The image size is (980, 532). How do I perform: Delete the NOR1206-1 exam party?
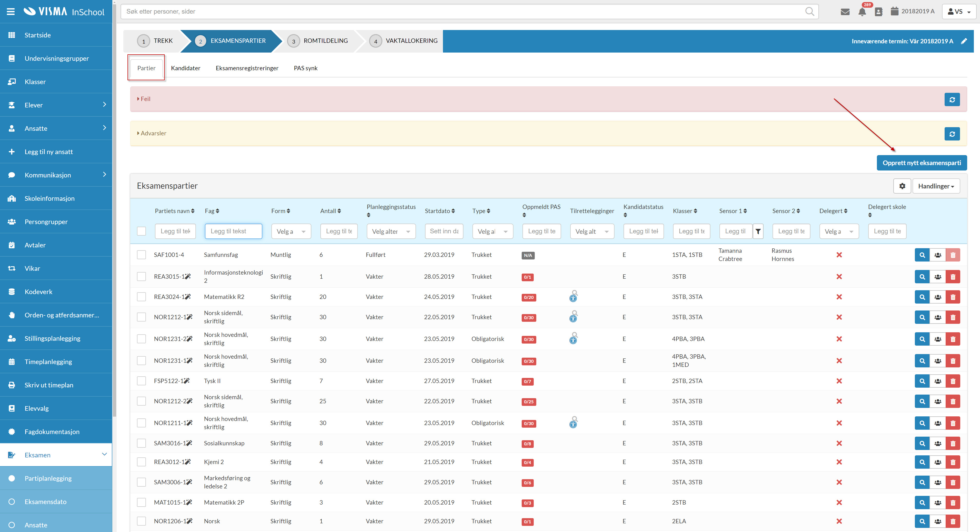point(953,522)
